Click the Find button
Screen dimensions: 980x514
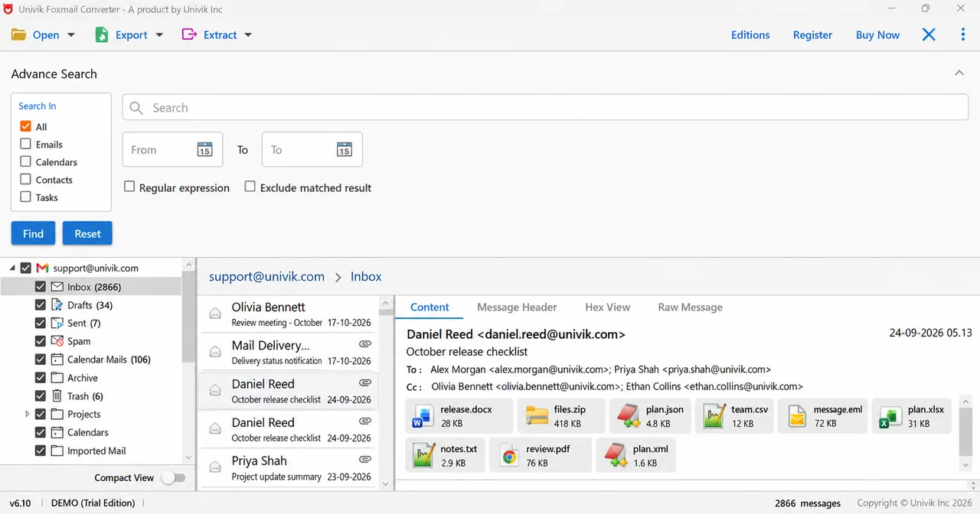pyautogui.click(x=33, y=233)
